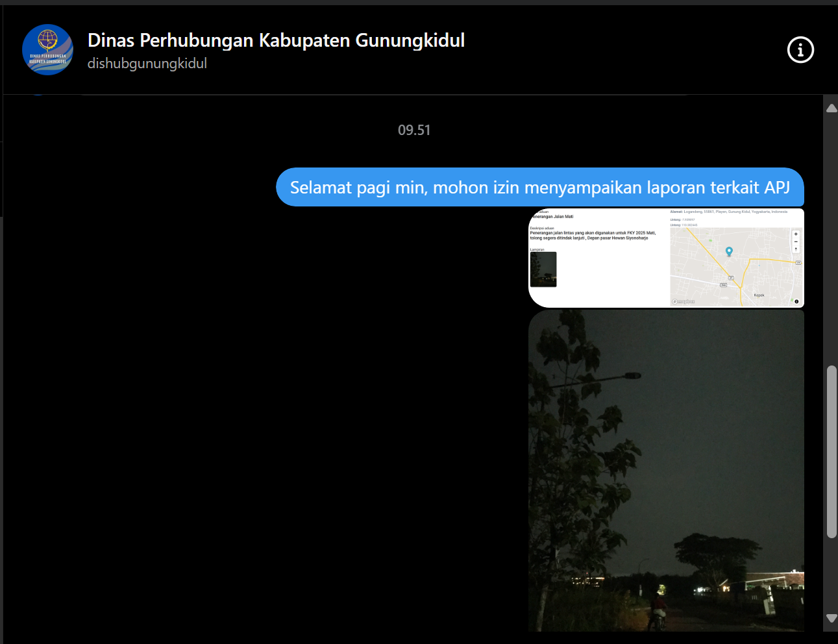Click the complaint description text in report image

point(592,235)
